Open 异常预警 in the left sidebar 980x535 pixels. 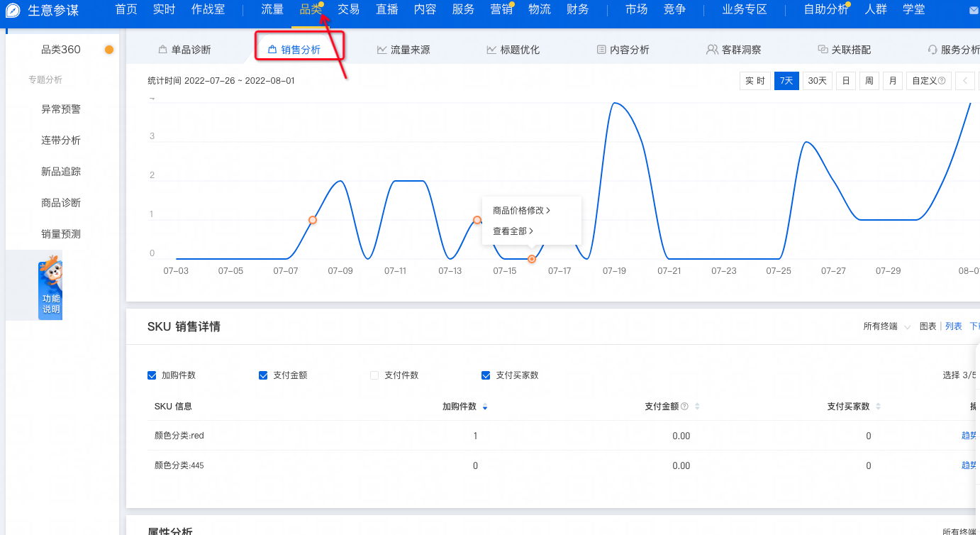tap(61, 109)
